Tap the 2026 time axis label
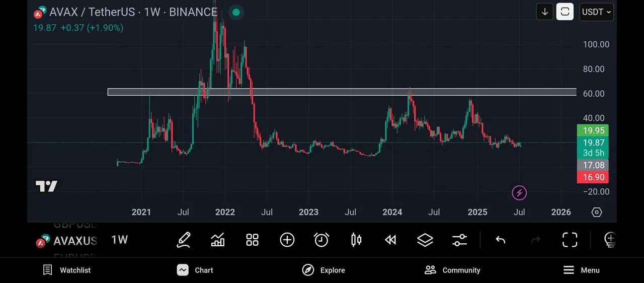The height and width of the screenshot is (283, 644). [561, 212]
